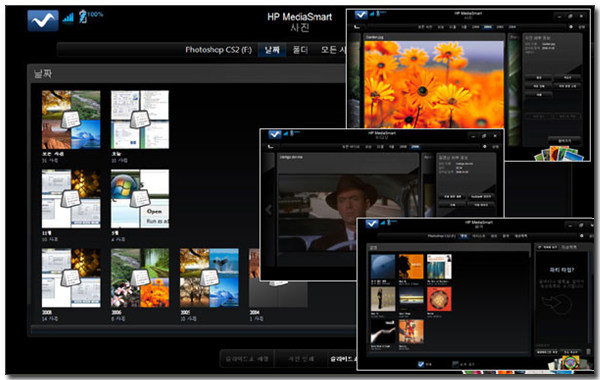Open the red mandala album cover

click(x=439, y=299)
